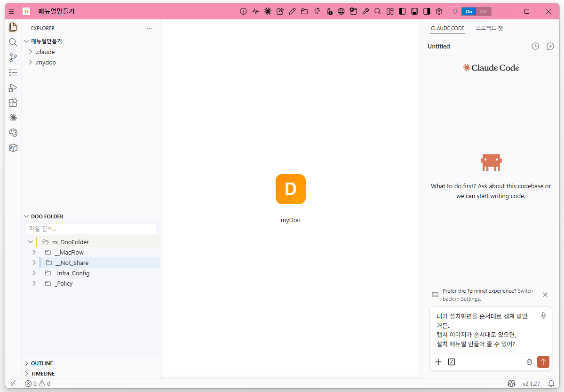This screenshot has width=564, height=392.
Task: Expand the __Not_Share folder
Action: 34,263
